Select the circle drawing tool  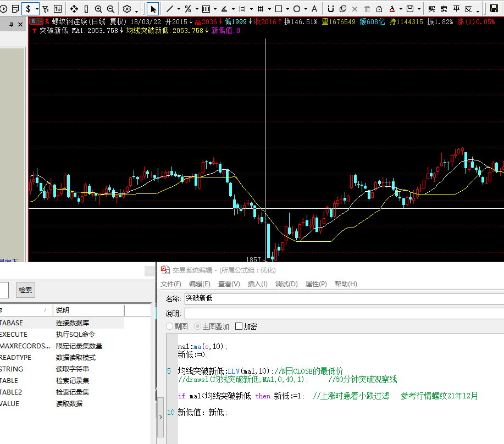pyautogui.click(x=297, y=9)
